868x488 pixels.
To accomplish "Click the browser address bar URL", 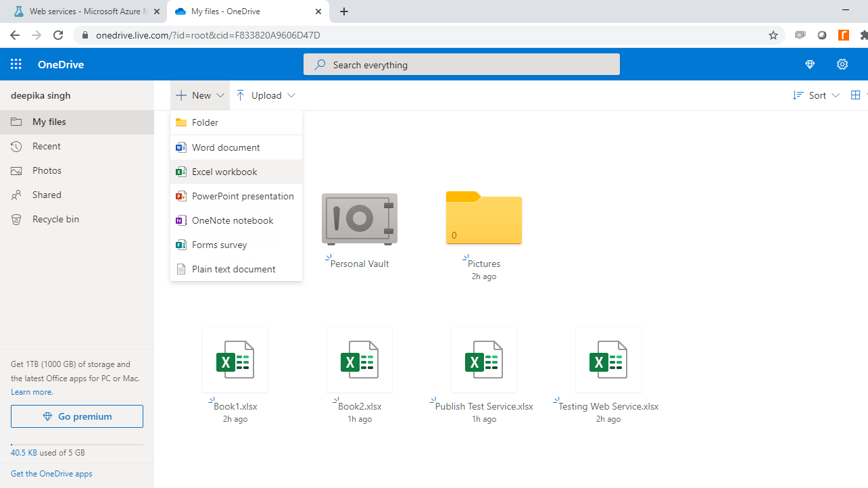I will click(x=208, y=35).
